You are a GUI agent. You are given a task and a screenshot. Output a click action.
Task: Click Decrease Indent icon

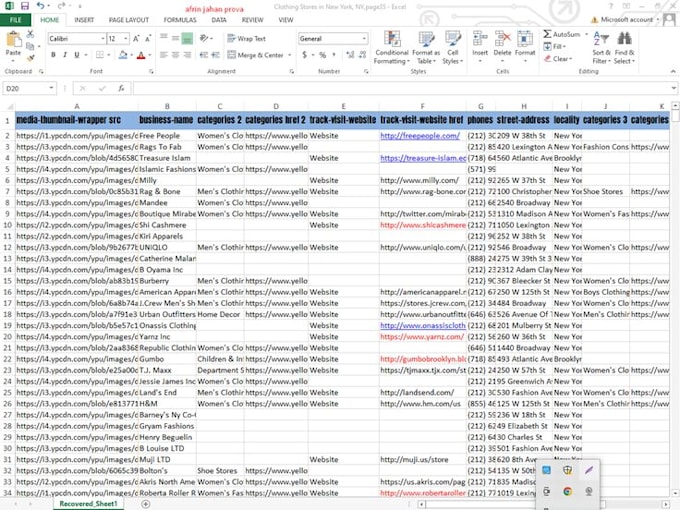point(203,55)
